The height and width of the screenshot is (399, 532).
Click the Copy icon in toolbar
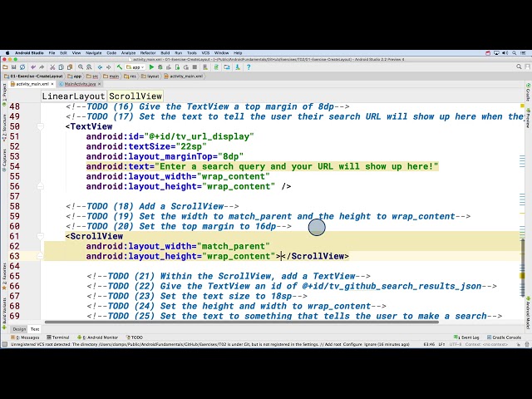[61, 67]
